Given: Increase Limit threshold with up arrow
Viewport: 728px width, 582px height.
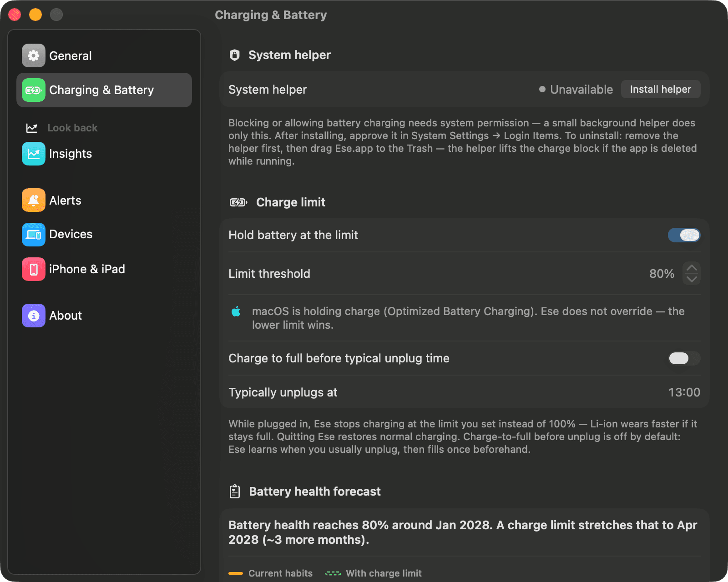Looking at the screenshot, I should [692, 268].
